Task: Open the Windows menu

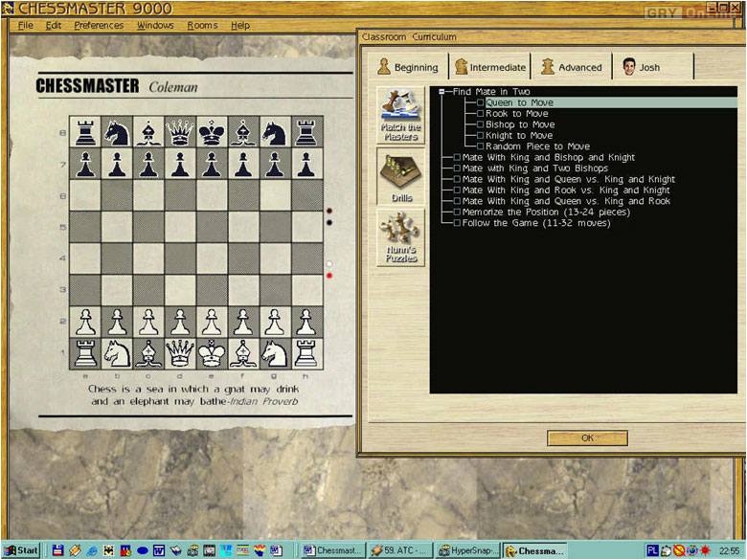Action: click(155, 25)
